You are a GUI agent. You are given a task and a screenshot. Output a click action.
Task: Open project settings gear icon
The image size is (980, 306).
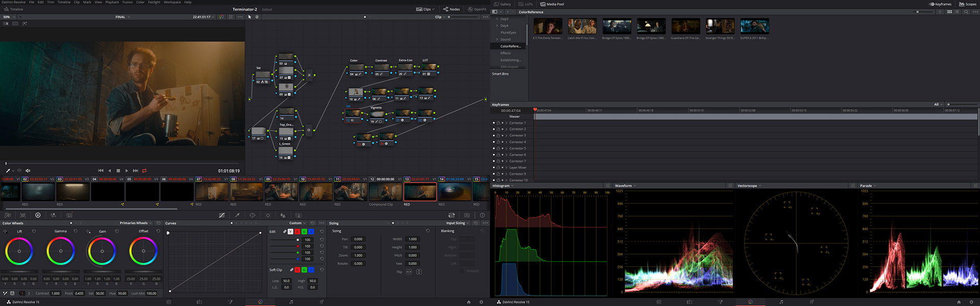click(481, 302)
